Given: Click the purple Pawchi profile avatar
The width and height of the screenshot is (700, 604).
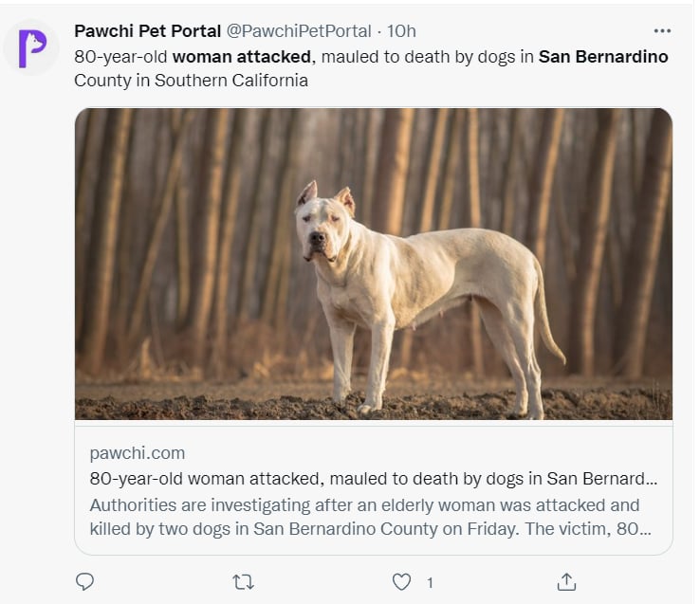Looking at the screenshot, I should click(31, 48).
